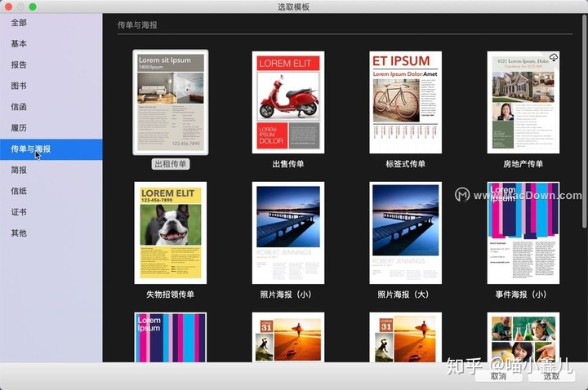Viewport: 588px width, 390px height.
Task: Pick the 失物招领传单 dog template
Action: coord(170,233)
